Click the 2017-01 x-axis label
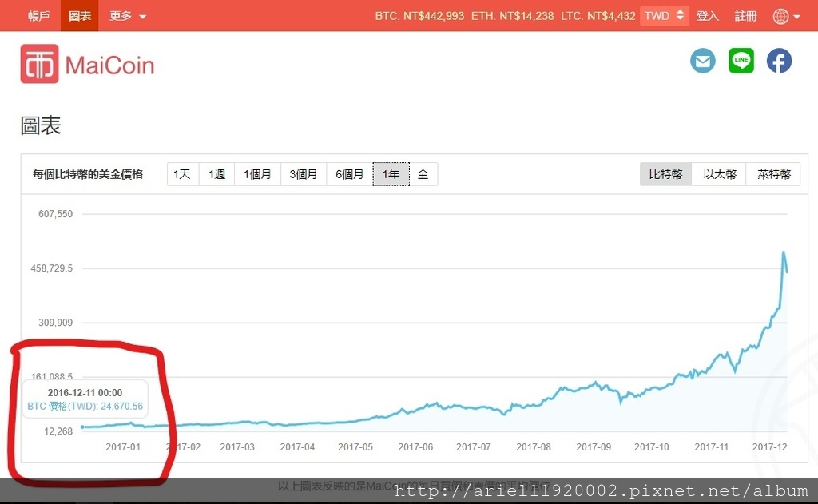 (x=122, y=447)
